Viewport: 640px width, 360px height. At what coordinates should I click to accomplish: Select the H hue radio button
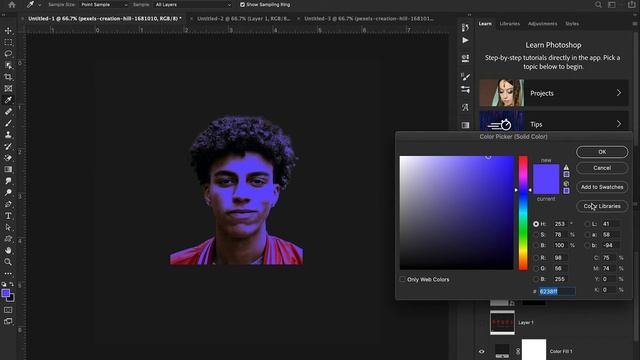[x=536, y=224]
